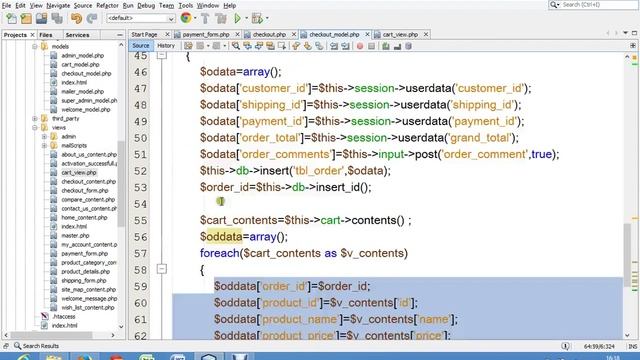Run the project with green play icon

(x=237, y=18)
